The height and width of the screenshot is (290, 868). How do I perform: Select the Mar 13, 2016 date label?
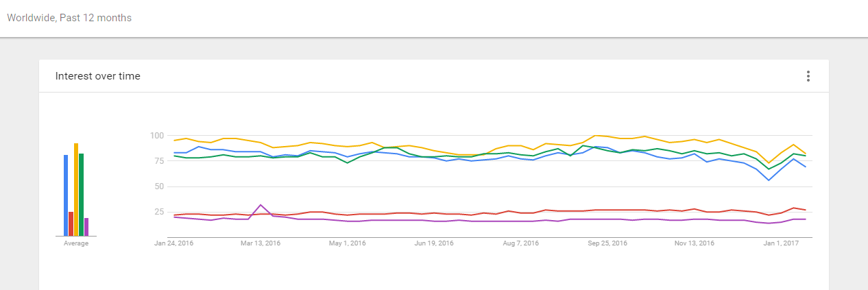(x=262, y=243)
